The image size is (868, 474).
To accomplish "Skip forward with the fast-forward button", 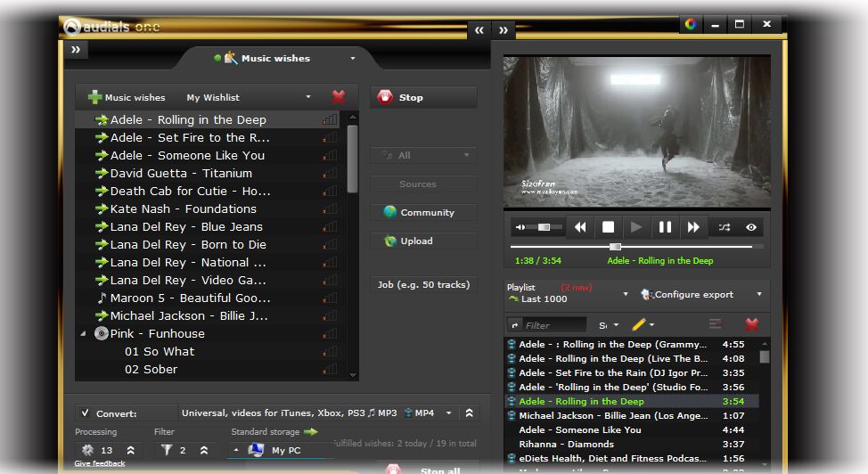I will 693,227.
